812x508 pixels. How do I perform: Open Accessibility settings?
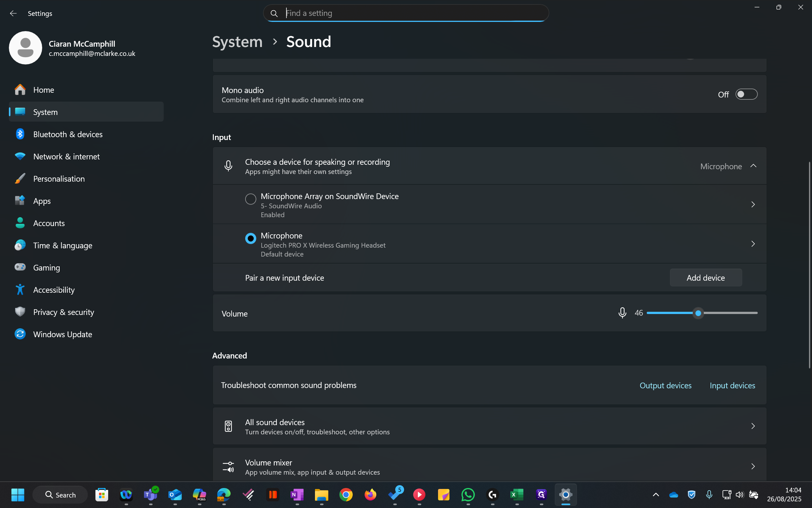pyautogui.click(x=86, y=290)
